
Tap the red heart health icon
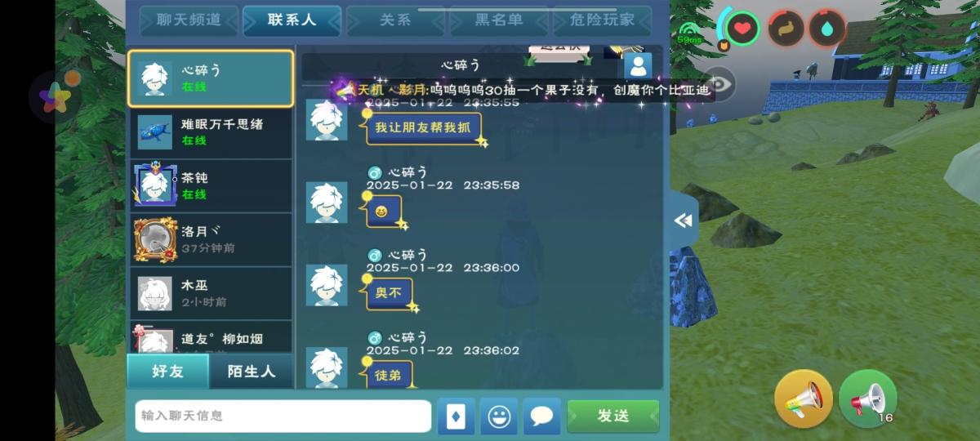[x=742, y=29]
